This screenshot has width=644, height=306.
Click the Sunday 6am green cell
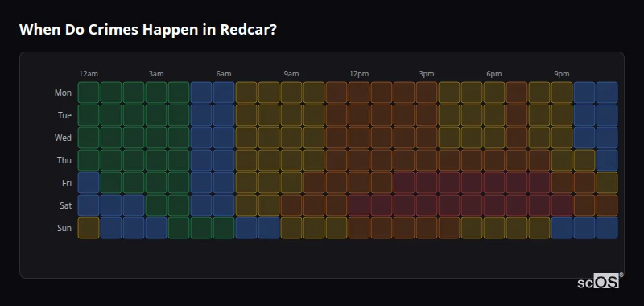pos(224,228)
